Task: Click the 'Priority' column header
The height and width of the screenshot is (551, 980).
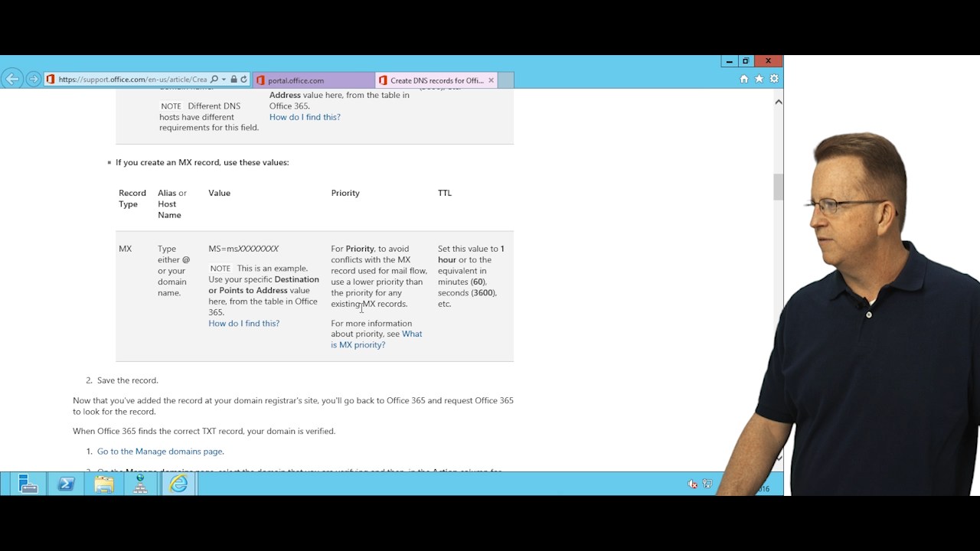Action: click(x=345, y=193)
